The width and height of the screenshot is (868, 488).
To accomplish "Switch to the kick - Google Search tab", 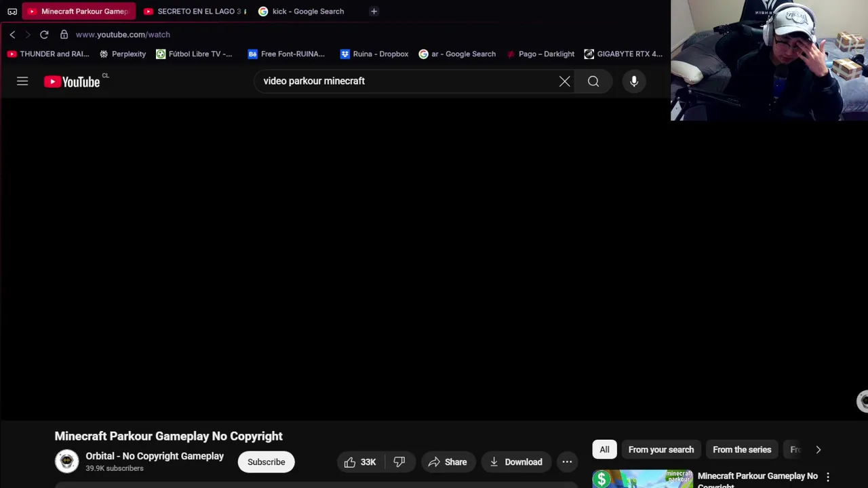I will tap(302, 12).
